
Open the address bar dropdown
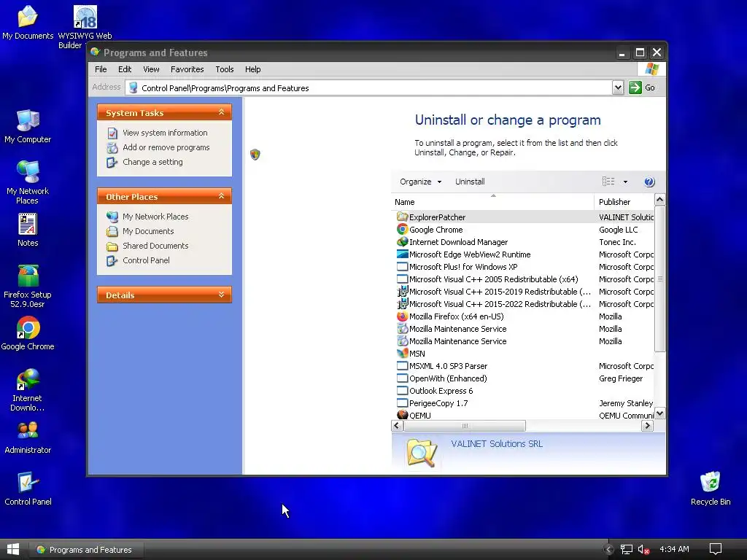point(618,87)
